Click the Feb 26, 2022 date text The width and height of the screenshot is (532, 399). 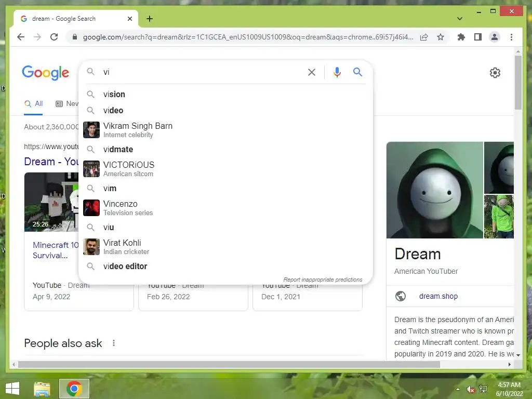[x=168, y=297]
